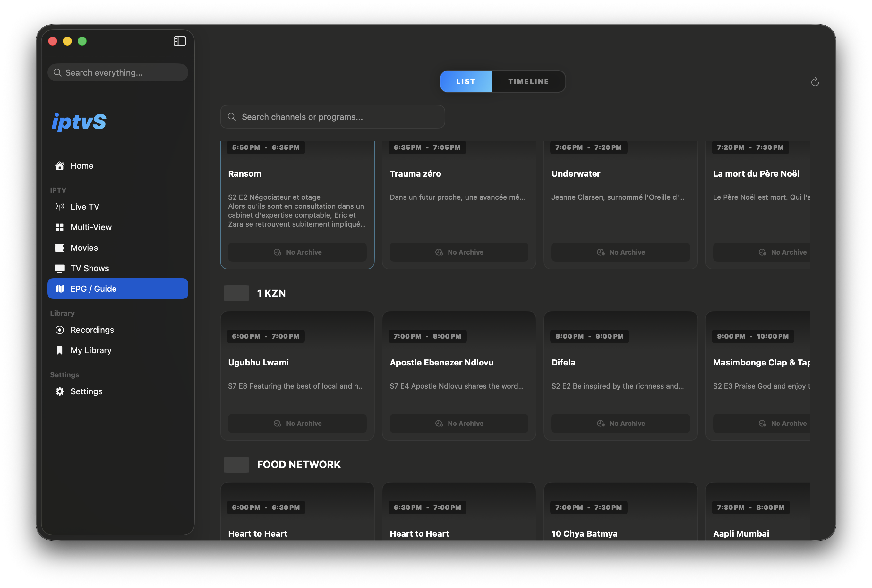Select the Aapli Mumbai program title
Screen dimensions: 872x588
[x=741, y=533]
